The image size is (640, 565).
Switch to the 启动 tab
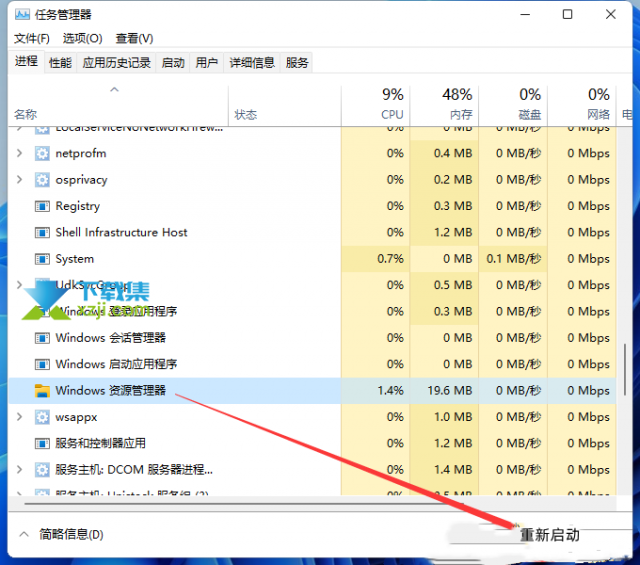click(173, 63)
